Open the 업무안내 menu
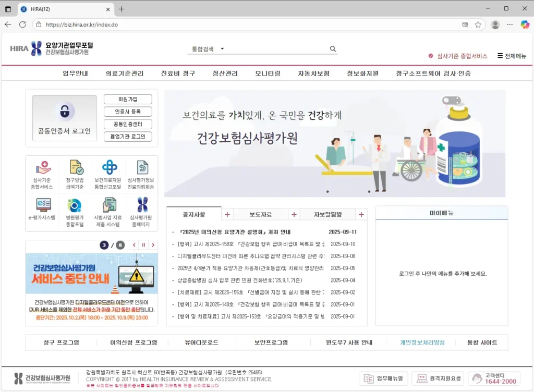 pyautogui.click(x=75, y=73)
